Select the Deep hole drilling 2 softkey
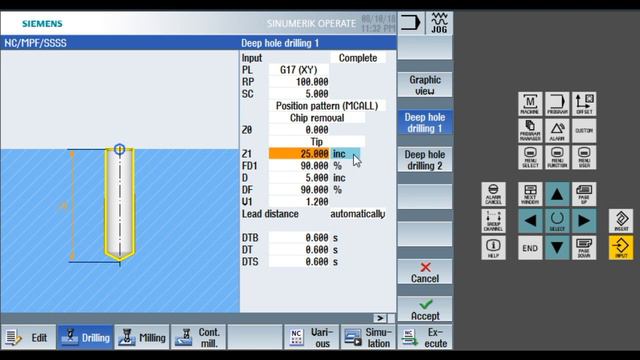The width and height of the screenshot is (640, 360). tap(425, 160)
